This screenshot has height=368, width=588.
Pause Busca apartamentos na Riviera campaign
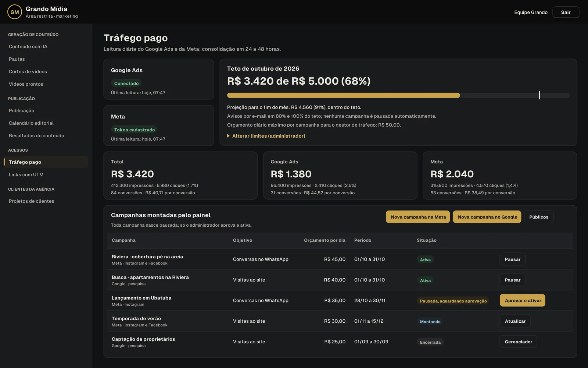[512, 280]
